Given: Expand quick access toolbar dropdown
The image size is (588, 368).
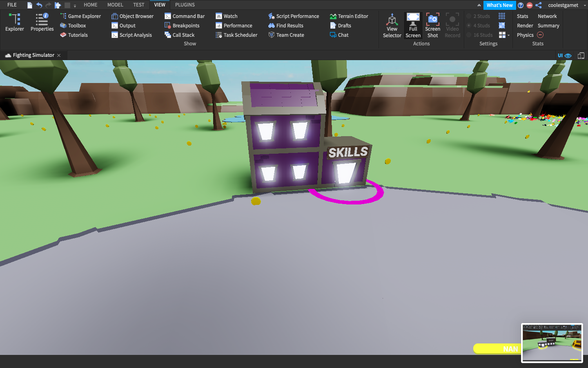Looking at the screenshot, I should click(x=75, y=6).
